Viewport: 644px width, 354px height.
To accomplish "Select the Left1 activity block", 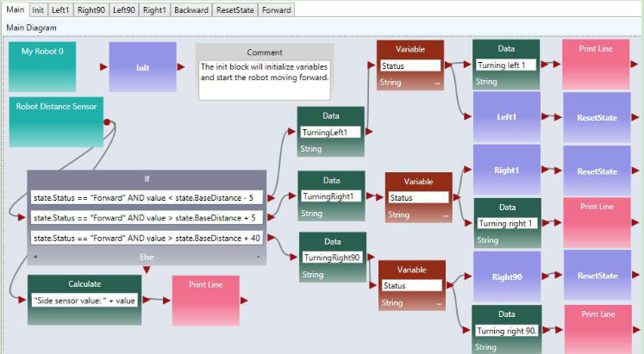I will coord(506,116).
